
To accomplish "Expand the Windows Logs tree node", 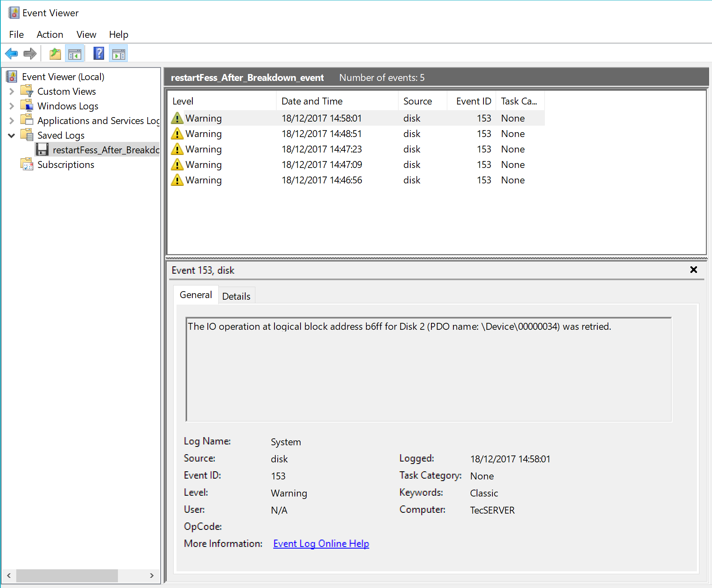I will pos(12,106).
